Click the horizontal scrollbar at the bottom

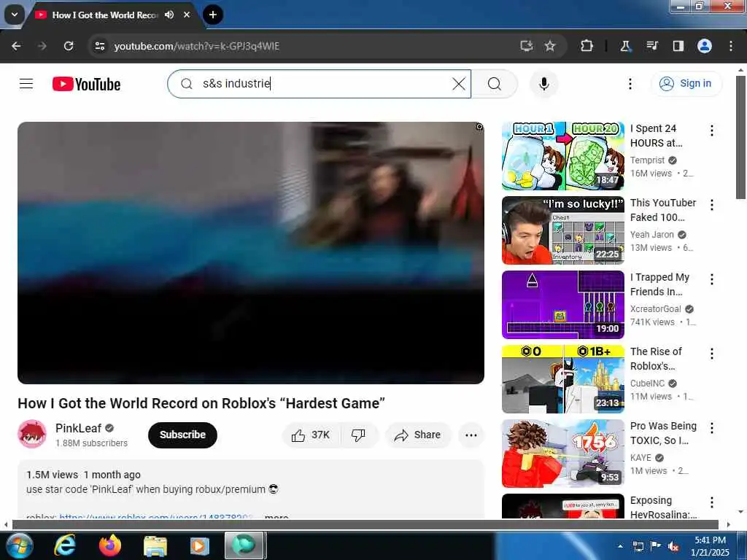point(365,524)
